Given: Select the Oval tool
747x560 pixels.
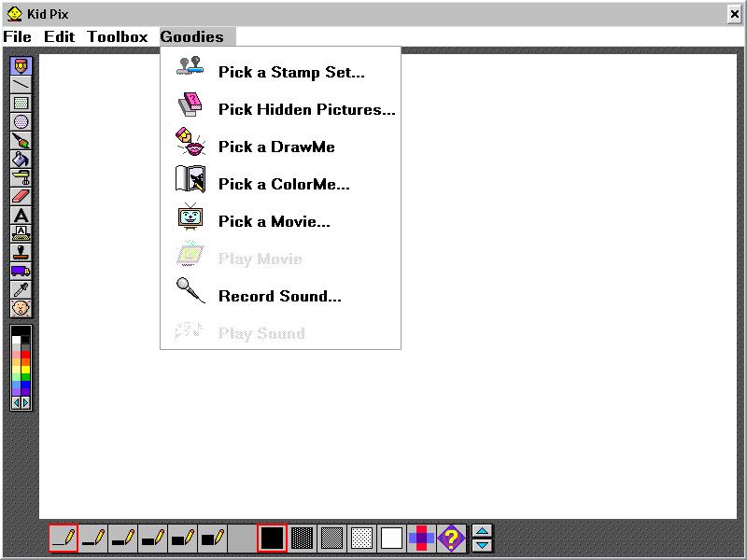Looking at the screenshot, I should coord(21,121).
